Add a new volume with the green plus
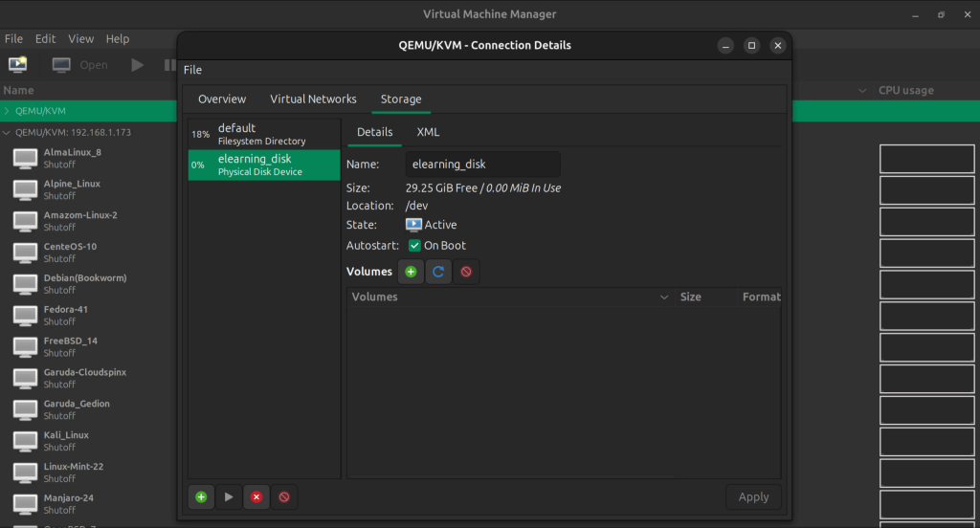Image resolution: width=980 pixels, height=528 pixels. 411,272
